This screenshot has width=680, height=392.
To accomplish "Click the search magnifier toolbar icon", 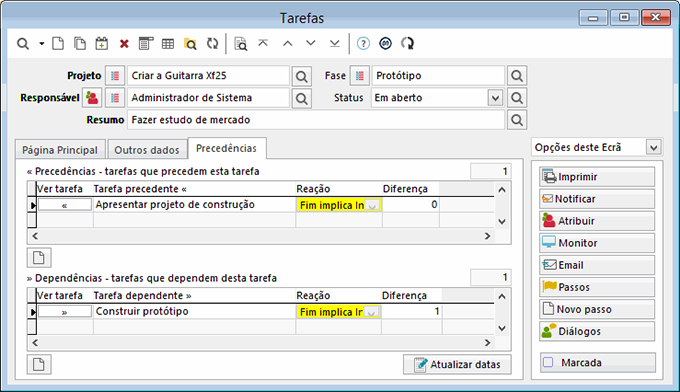I will click(x=23, y=43).
